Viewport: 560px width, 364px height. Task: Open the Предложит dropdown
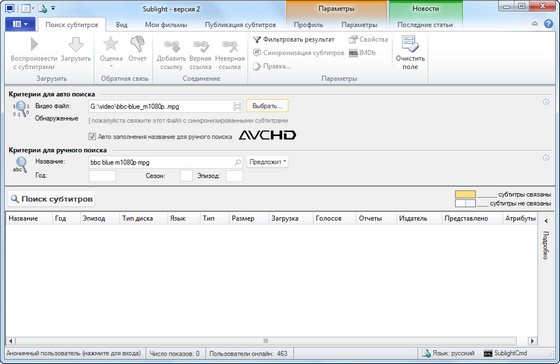coord(268,162)
